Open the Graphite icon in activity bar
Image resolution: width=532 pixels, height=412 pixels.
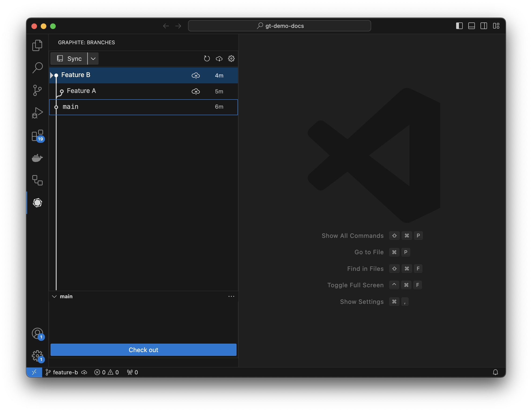click(37, 202)
